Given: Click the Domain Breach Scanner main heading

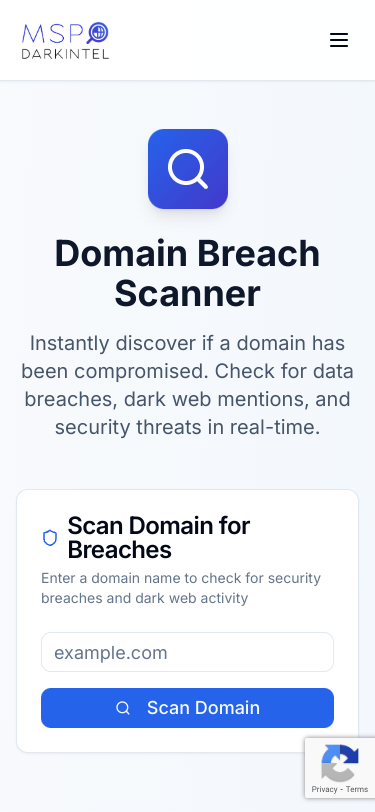Looking at the screenshot, I should click(x=188, y=273).
